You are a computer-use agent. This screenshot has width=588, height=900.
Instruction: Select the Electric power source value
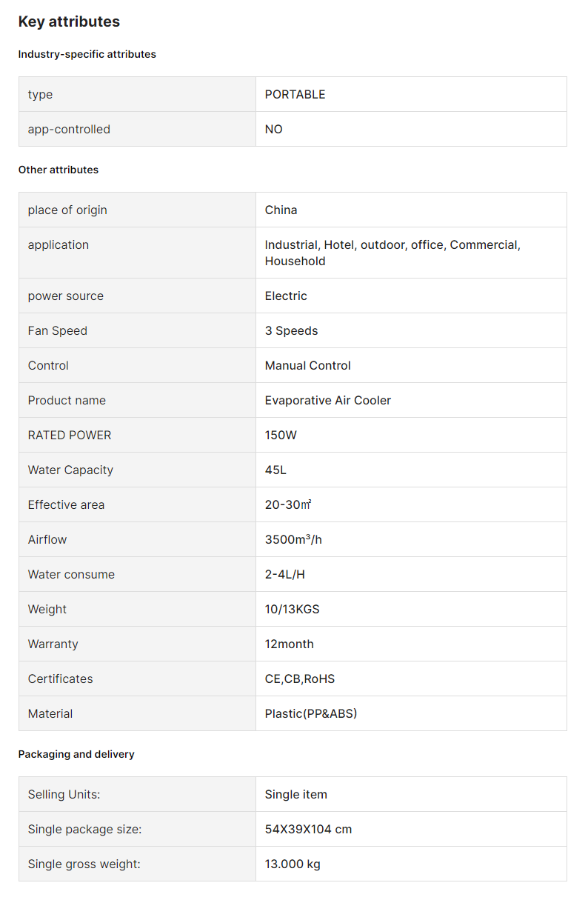[x=286, y=296]
